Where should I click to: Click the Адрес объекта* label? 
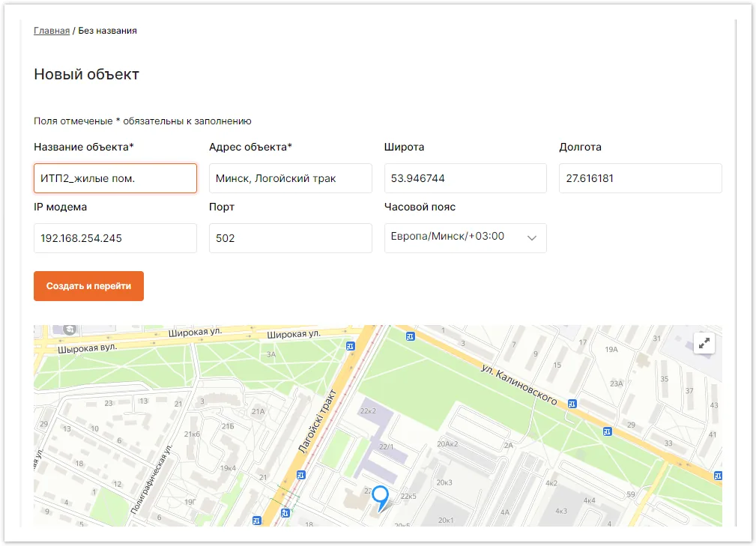coord(251,147)
